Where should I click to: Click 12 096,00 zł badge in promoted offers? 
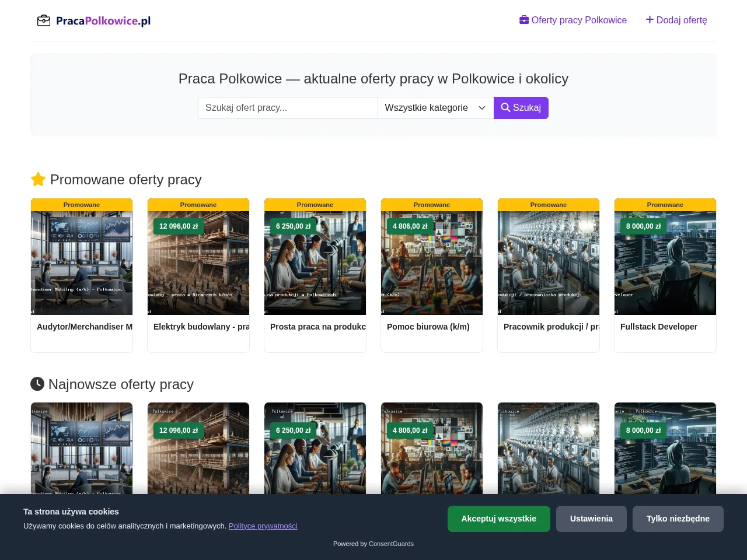(x=179, y=226)
